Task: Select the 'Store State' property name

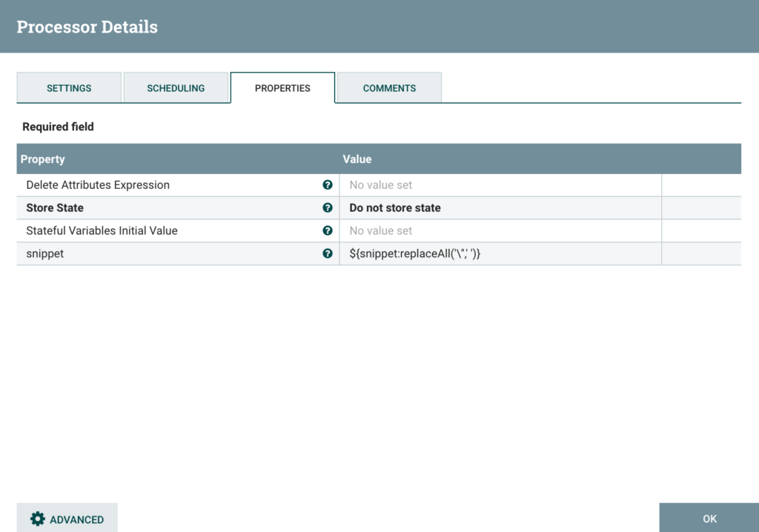Action: click(55, 207)
